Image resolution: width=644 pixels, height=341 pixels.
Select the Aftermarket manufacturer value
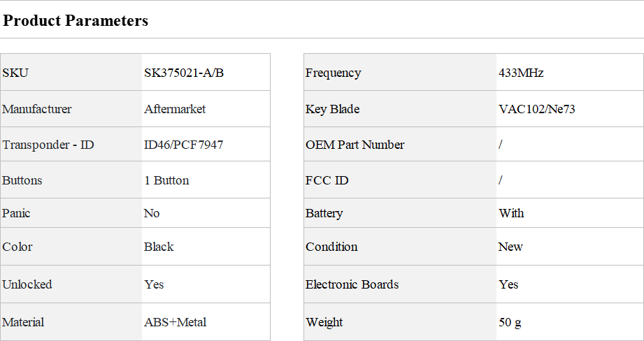point(175,109)
